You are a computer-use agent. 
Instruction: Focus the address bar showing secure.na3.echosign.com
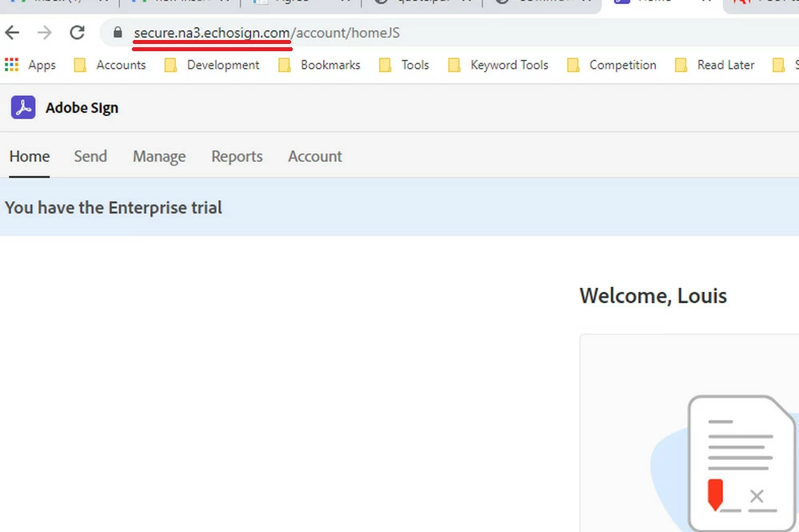coord(449,33)
